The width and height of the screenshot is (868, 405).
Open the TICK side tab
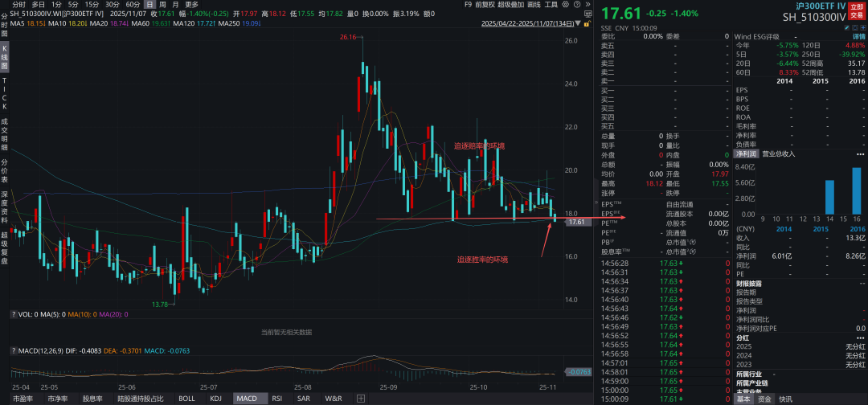(x=5, y=94)
